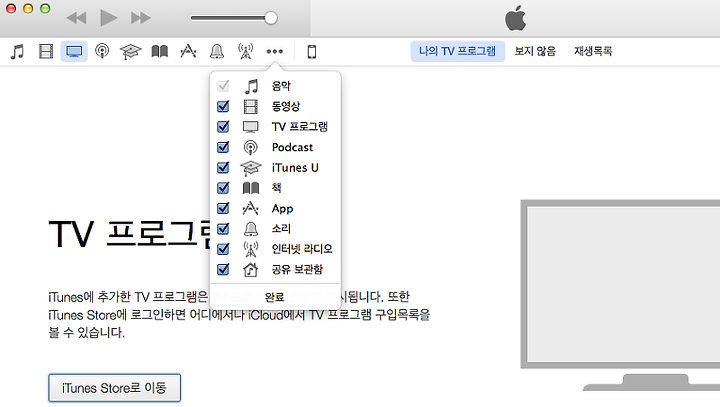Switch to 보지 않음 tab
This screenshot has height=407, width=720.
click(x=535, y=51)
